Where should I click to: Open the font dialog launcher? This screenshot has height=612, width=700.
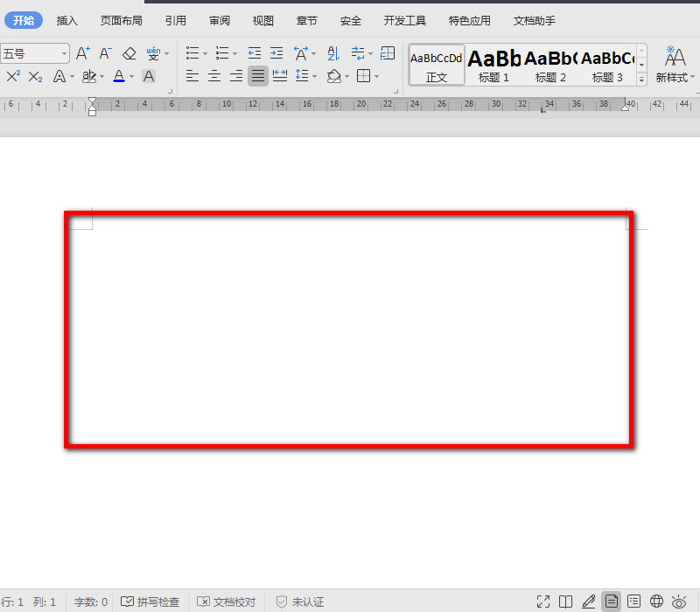click(170, 92)
